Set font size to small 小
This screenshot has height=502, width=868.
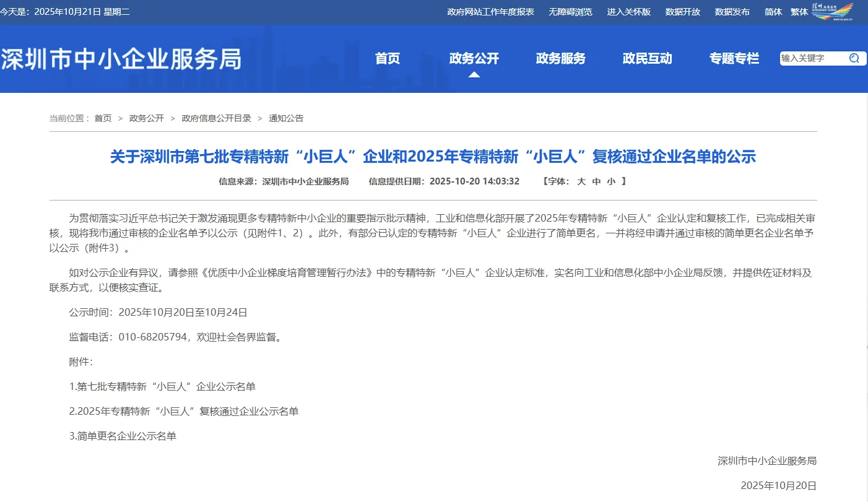(611, 181)
